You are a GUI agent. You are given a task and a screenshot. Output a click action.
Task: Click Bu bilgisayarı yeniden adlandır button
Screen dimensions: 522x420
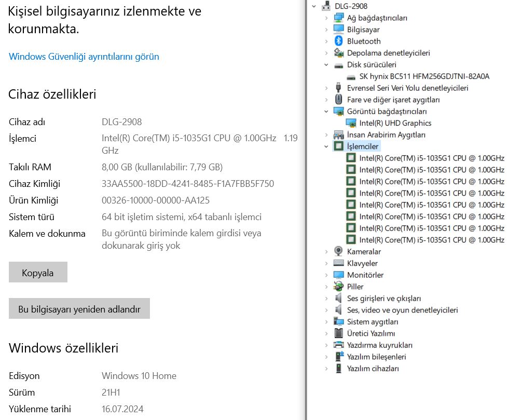[79, 308]
